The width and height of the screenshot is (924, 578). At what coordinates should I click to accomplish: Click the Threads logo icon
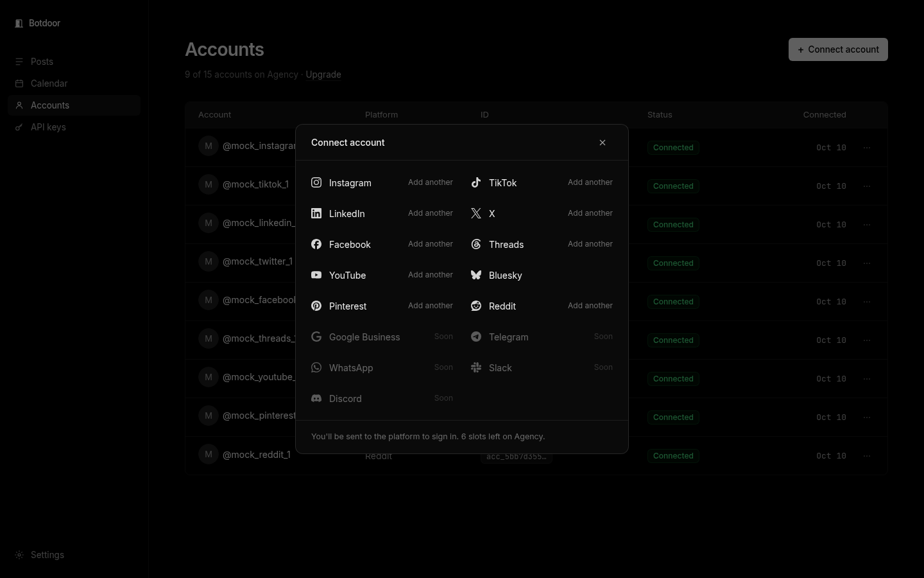point(476,244)
